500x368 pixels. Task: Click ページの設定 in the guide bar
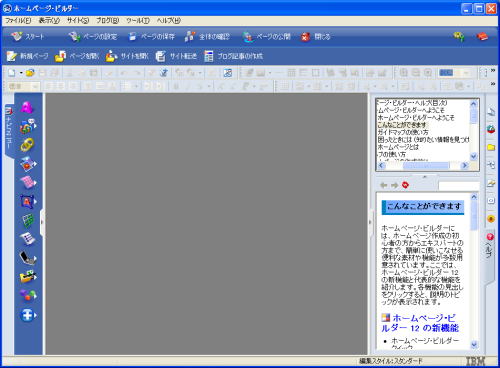tap(93, 36)
